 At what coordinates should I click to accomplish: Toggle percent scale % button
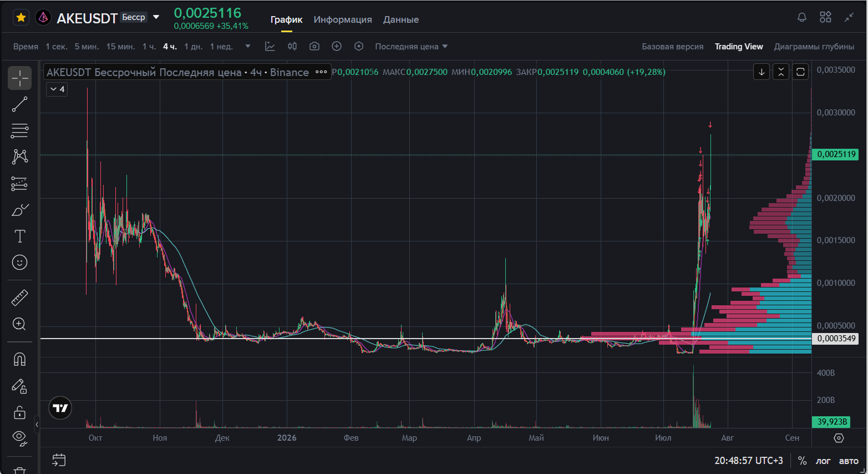802,461
